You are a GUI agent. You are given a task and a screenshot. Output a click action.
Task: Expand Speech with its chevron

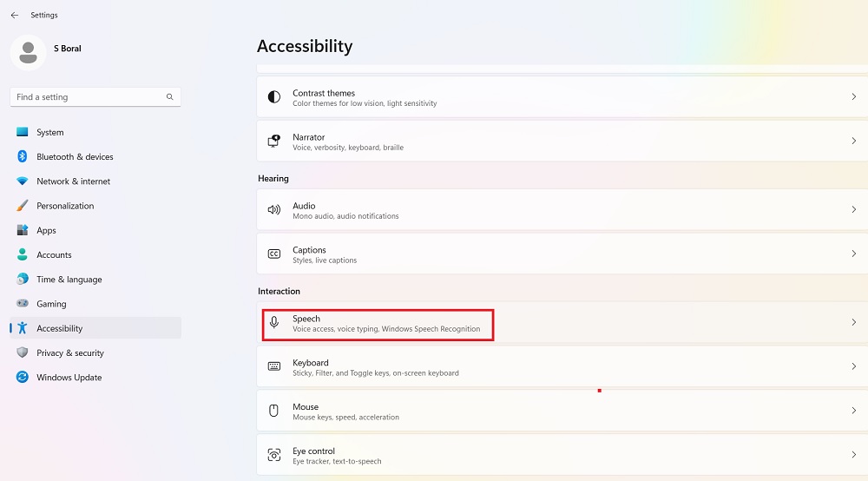[x=853, y=322]
